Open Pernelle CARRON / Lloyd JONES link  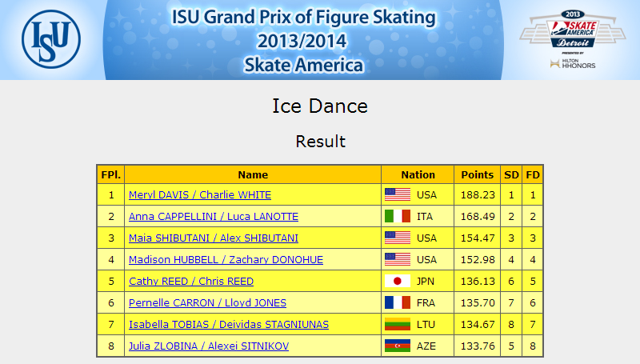click(x=207, y=303)
